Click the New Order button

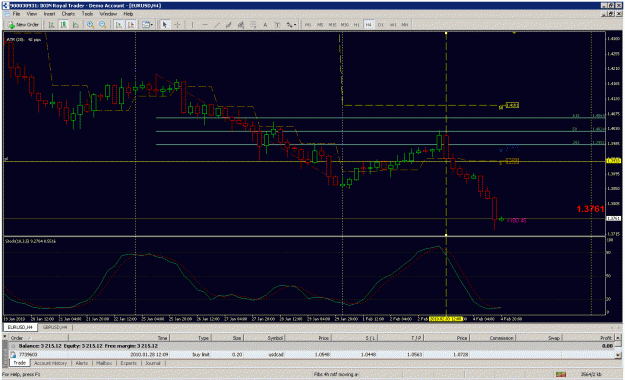(x=24, y=25)
